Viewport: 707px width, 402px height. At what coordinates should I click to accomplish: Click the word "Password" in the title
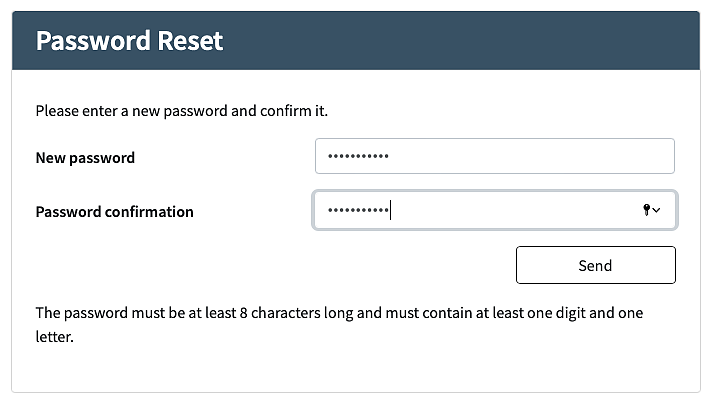(92, 41)
